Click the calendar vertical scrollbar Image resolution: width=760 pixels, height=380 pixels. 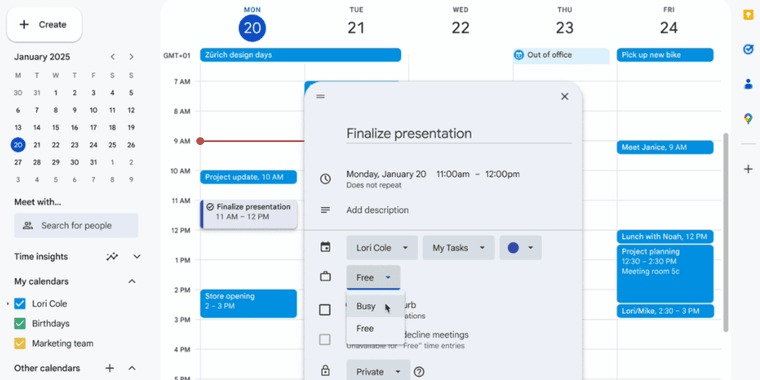point(726,233)
